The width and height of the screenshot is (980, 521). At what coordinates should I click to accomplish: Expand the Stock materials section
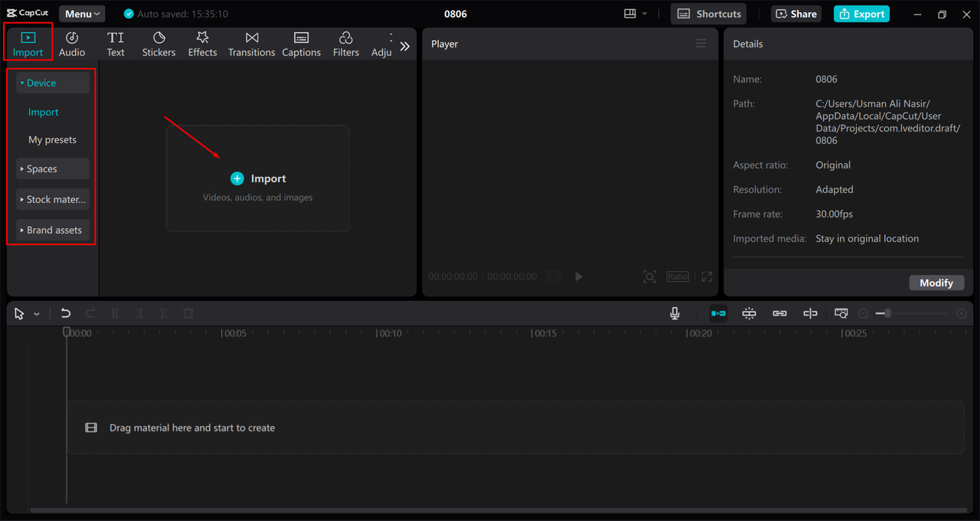[x=53, y=199]
